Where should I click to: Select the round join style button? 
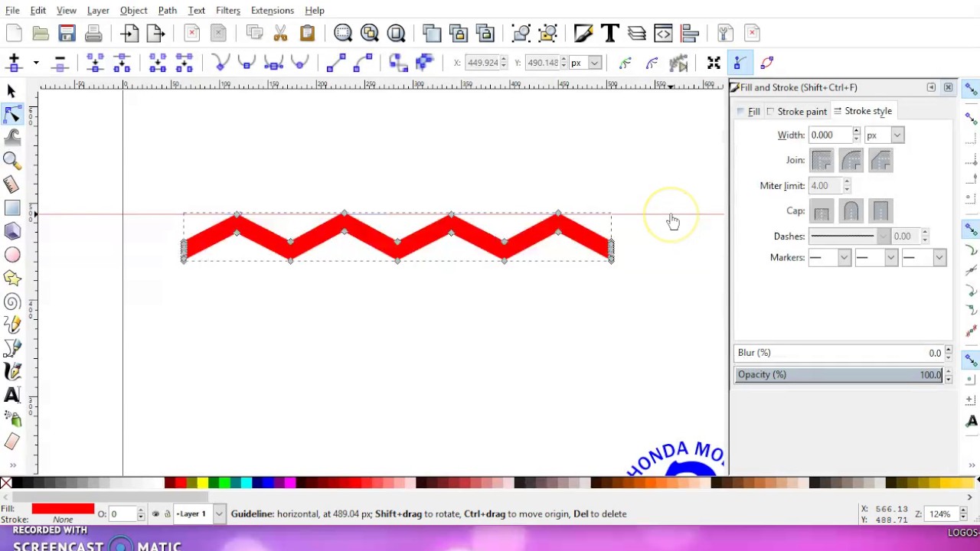pyautogui.click(x=851, y=160)
